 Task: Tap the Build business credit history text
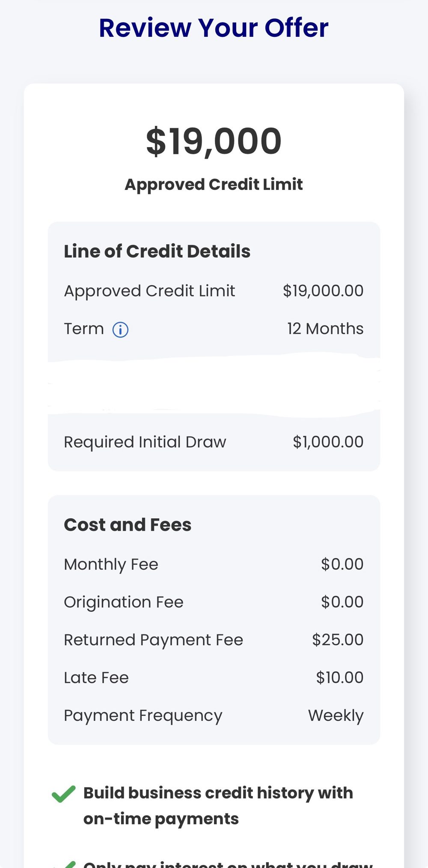coord(218,806)
